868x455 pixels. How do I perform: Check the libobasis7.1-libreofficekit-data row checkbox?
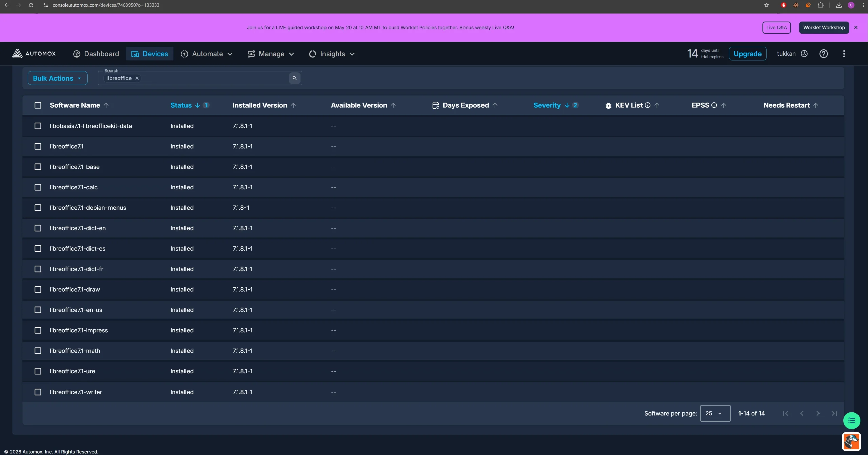(x=38, y=126)
